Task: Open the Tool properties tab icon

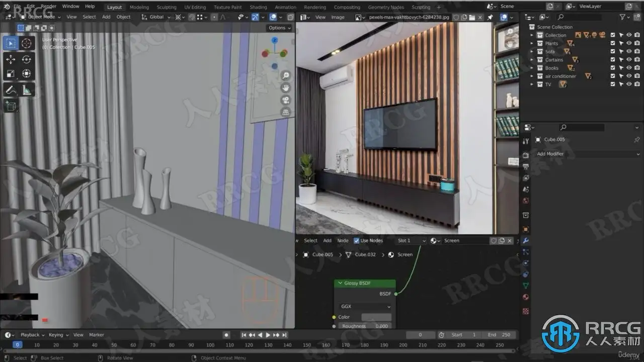Action: pos(526,141)
